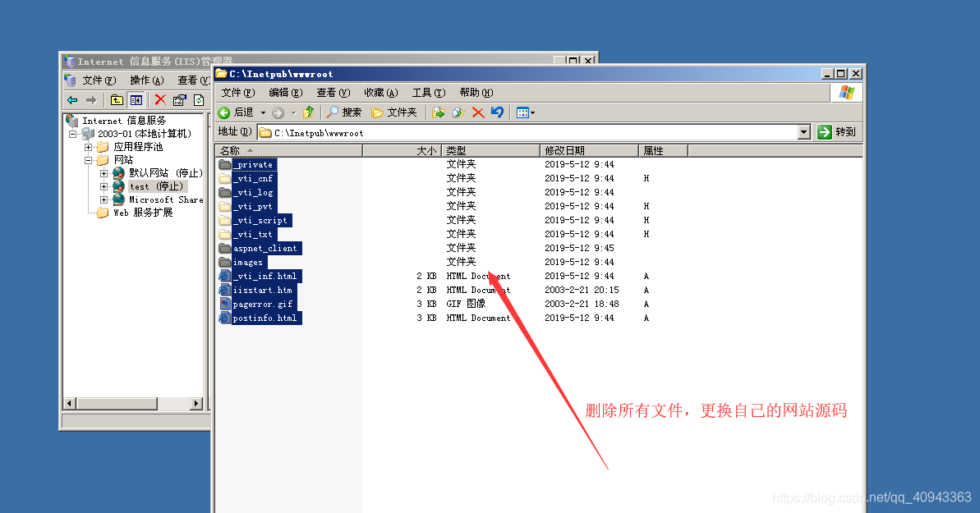This screenshot has height=513, width=980.
Task: Select the _vti_log folder
Action: (x=253, y=192)
